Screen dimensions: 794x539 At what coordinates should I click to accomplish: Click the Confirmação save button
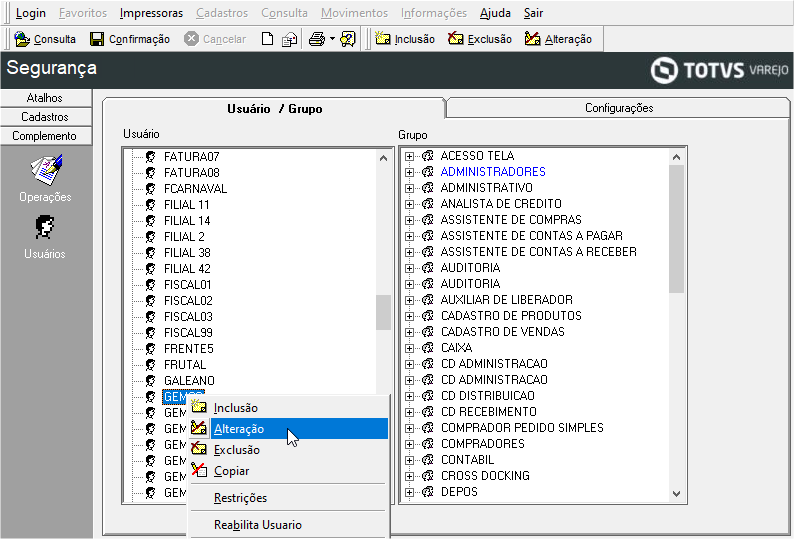[130, 39]
